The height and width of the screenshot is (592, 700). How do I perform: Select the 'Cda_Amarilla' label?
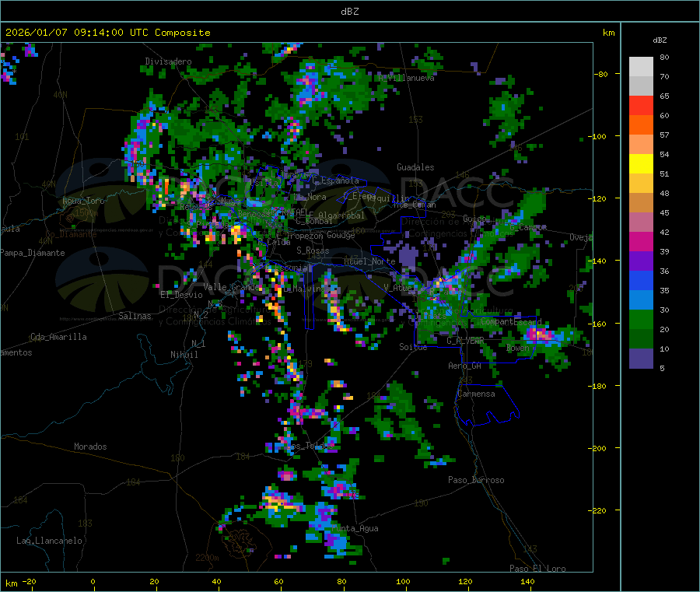click(x=58, y=337)
